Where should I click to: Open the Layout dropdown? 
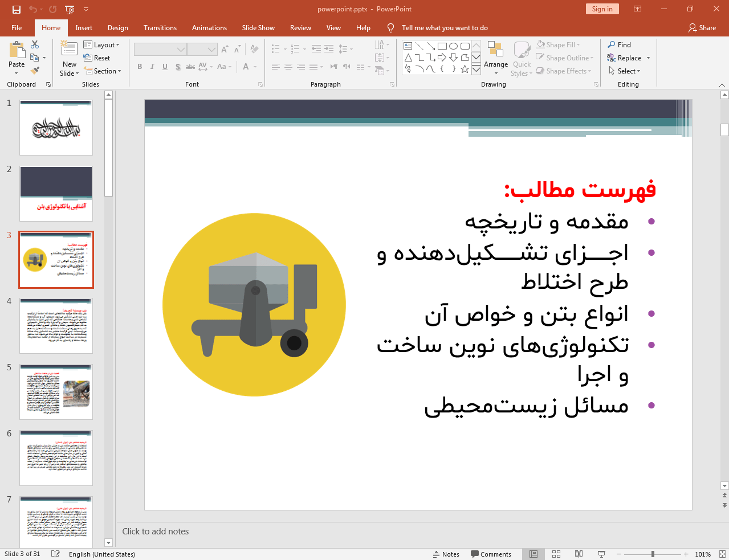point(103,44)
